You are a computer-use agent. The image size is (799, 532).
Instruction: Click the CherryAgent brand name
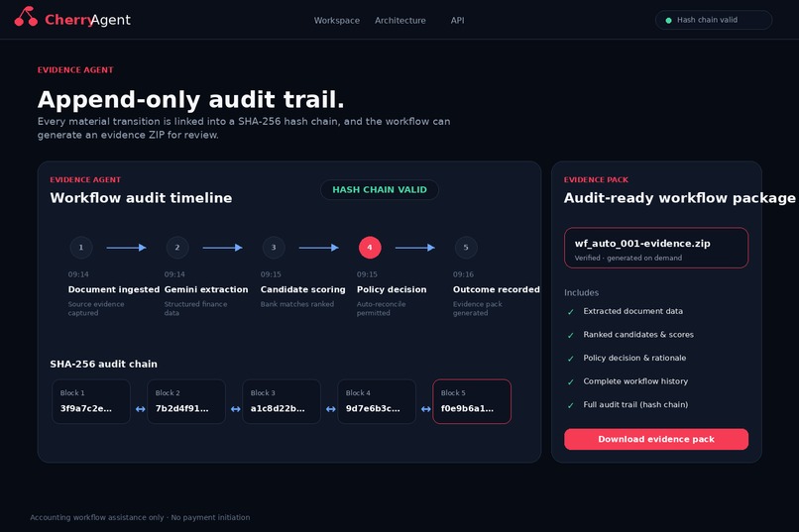(x=87, y=20)
